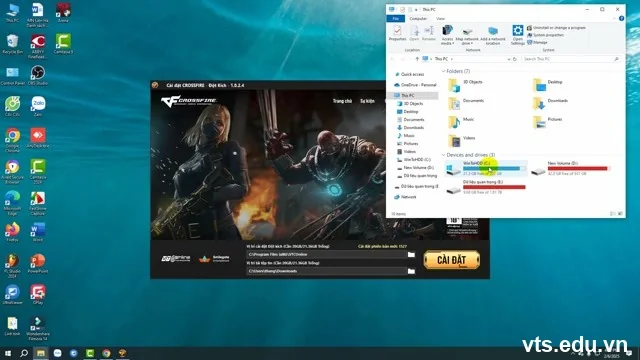Collapse the Folders (7) section
This screenshot has height=360, width=640.
point(443,71)
